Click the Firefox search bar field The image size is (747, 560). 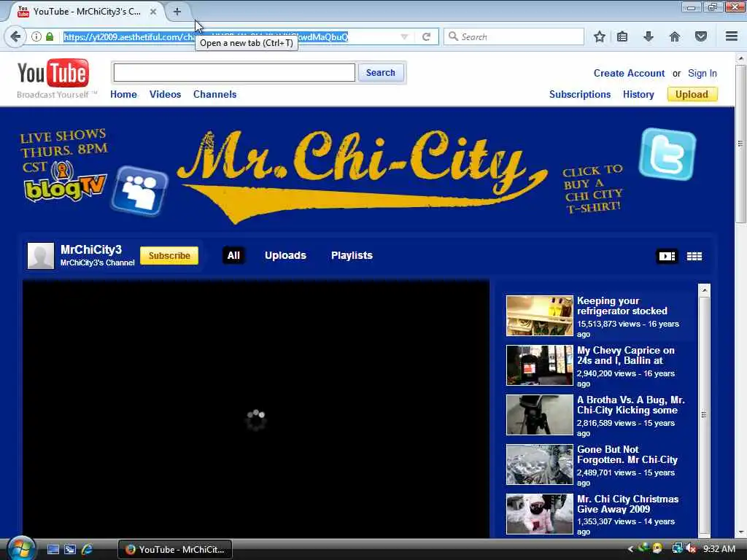pyautogui.click(x=514, y=36)
